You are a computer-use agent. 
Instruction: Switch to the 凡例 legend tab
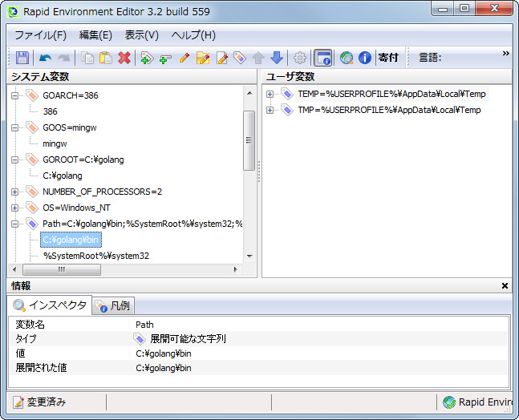[x=114, y=306]
